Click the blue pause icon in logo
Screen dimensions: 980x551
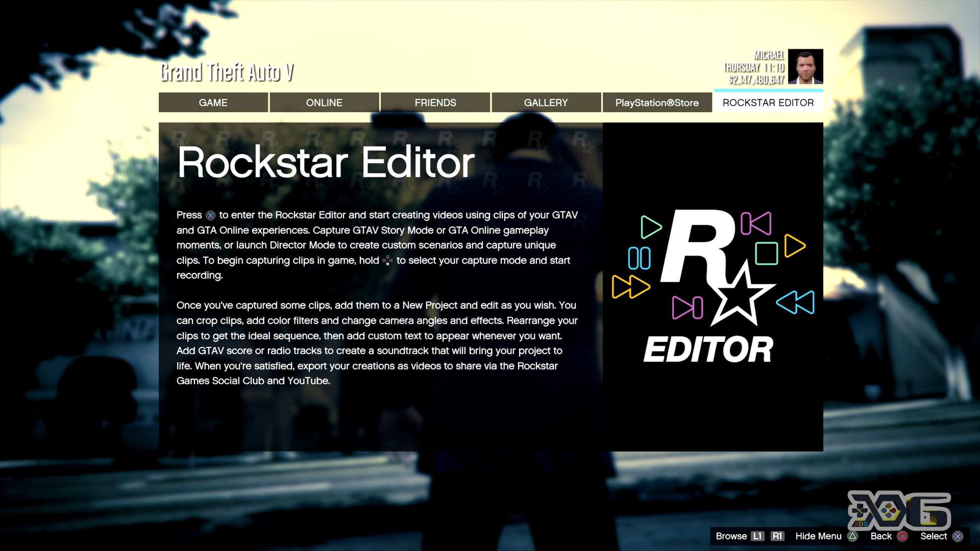click(x=639, y=258)
